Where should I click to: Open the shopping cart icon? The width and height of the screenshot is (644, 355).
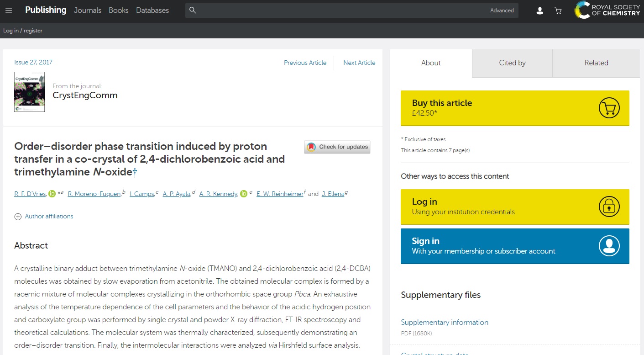[558, 11]
